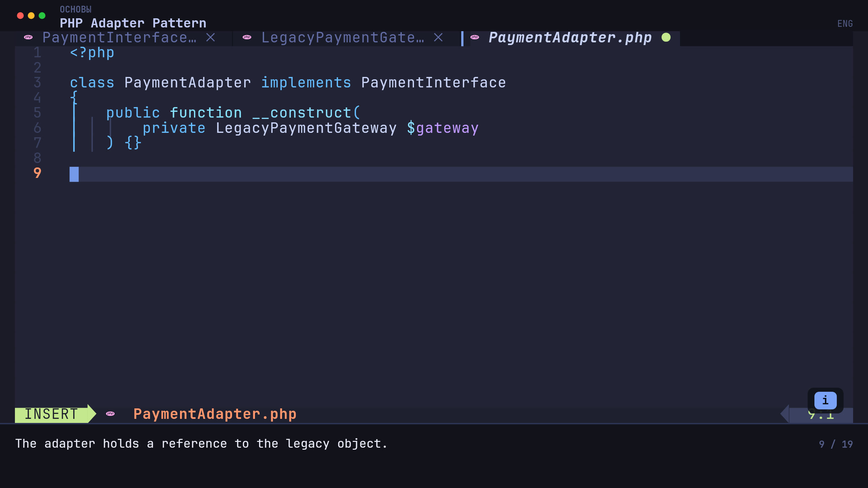
Task: Click the slide counter 9 / 19
Action: pyautogui.click(x=836, y=444)
